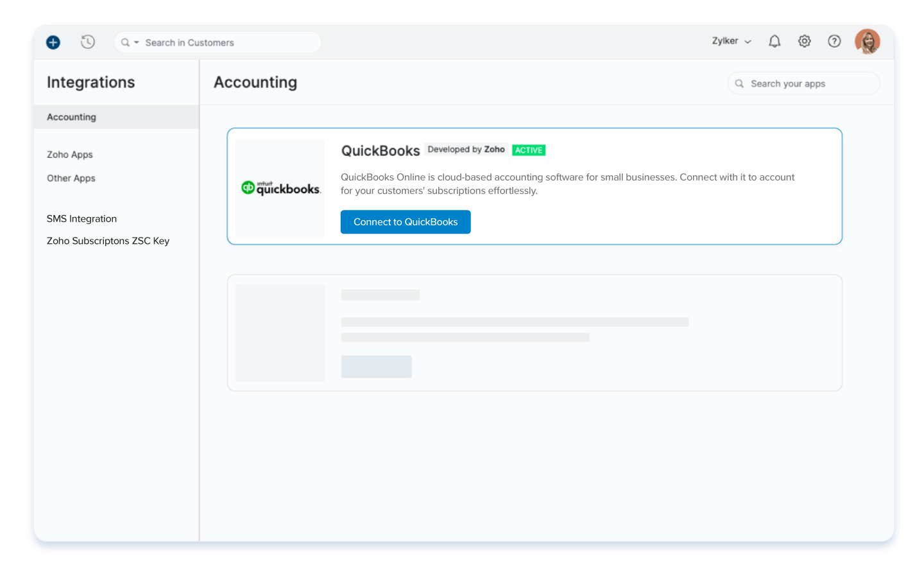Open the settings gear icon

click(804, 40)
